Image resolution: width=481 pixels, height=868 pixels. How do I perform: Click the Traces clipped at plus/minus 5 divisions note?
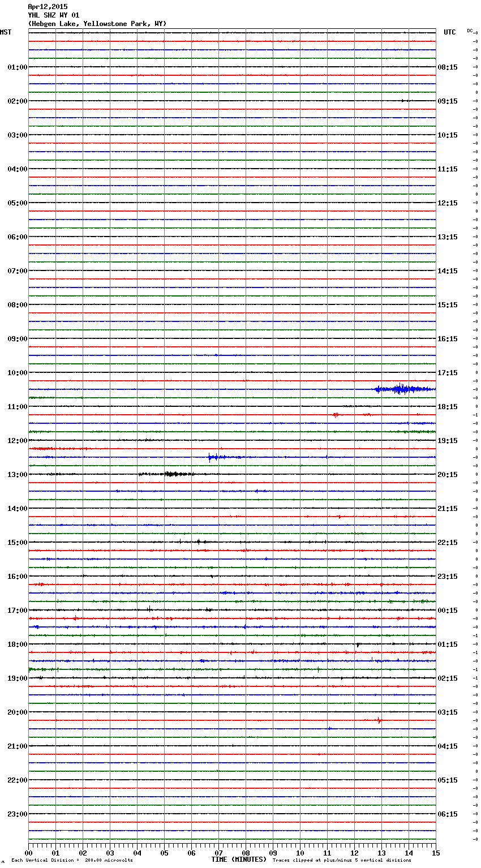[x=342, y=861]
